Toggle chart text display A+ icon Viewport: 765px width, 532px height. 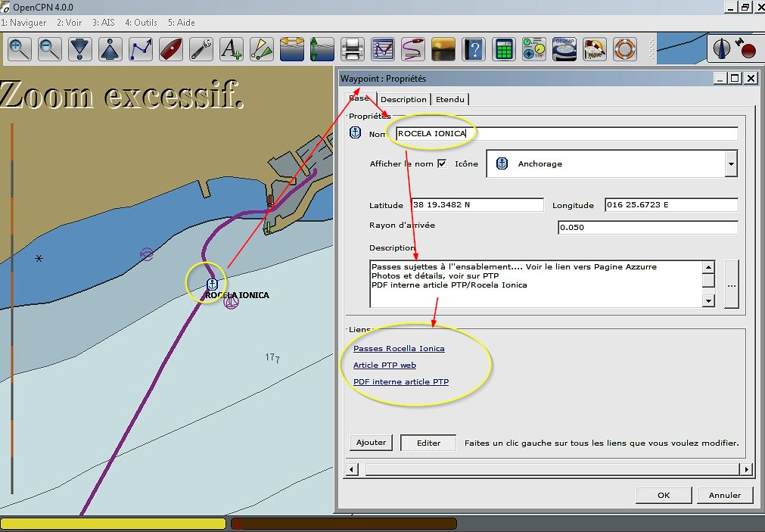pyautogui.click(x=232, y=49)
